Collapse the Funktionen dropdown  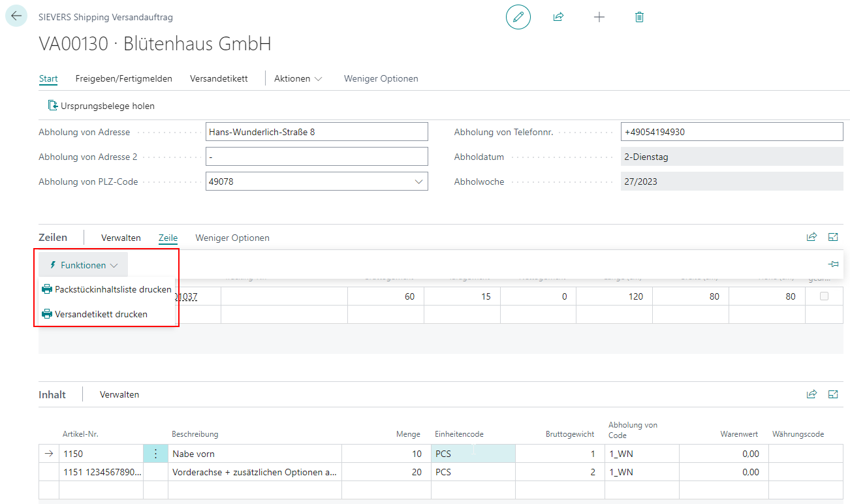[84, 265]
